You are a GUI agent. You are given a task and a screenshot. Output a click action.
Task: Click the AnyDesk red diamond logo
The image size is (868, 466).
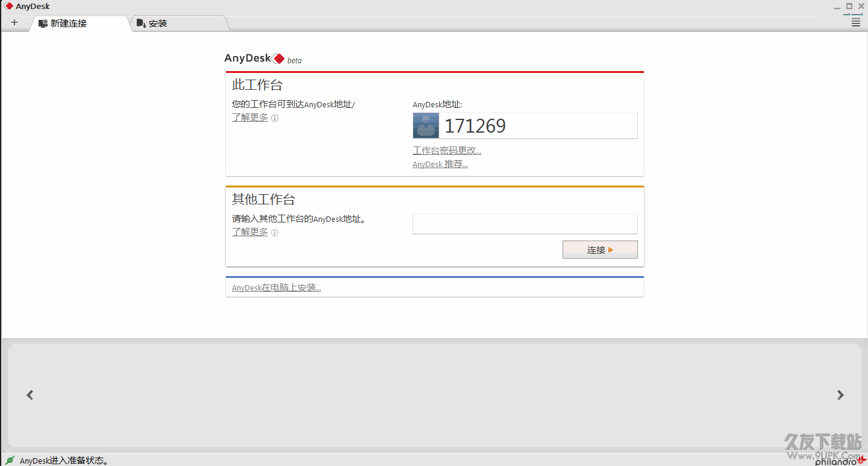(x=278, y=58)
